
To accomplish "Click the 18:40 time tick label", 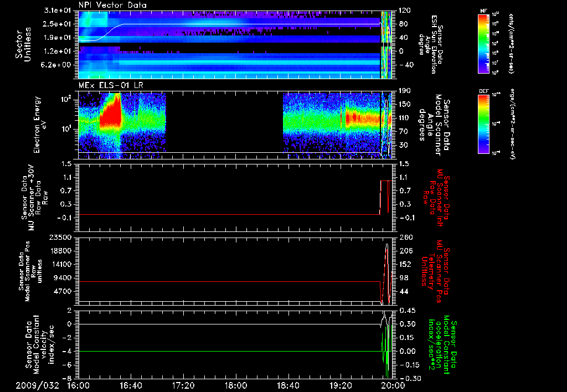I will coord(288,385).
